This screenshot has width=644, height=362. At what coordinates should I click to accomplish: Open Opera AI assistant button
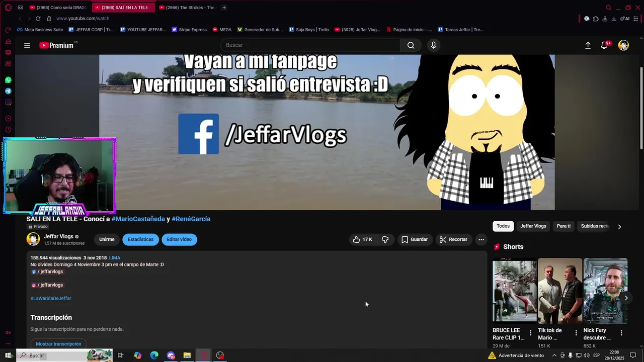coord(625,19)
